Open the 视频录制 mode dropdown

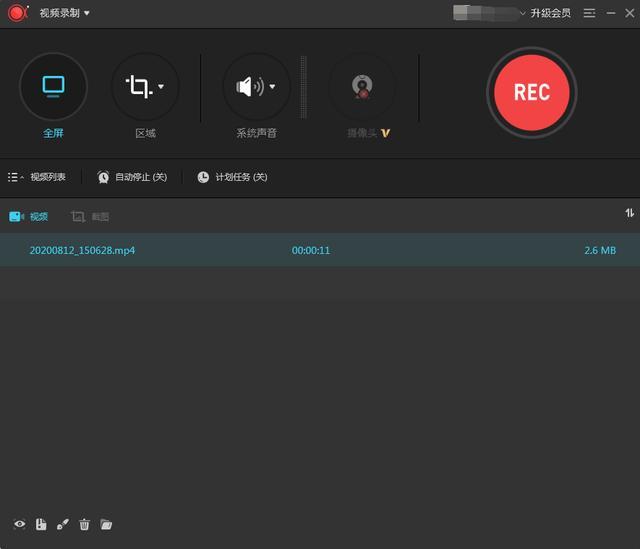64,13
